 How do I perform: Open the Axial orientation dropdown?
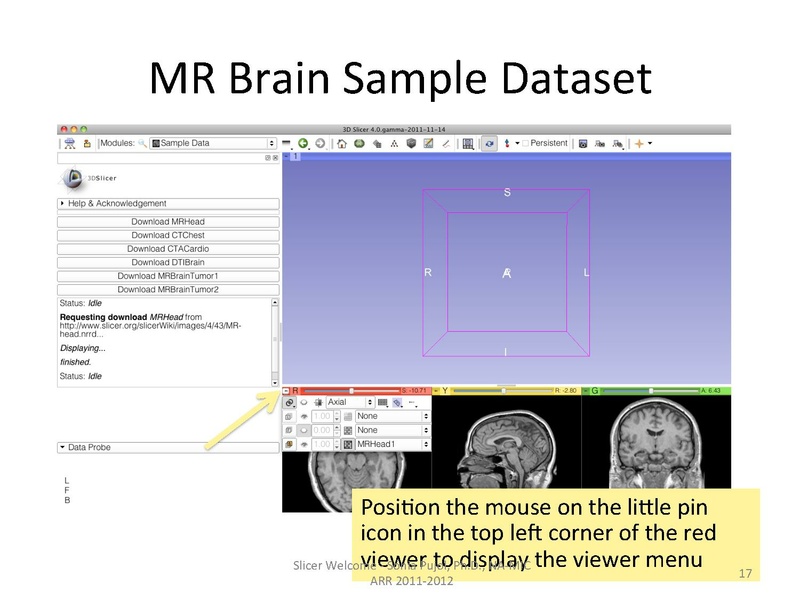(x=350, y=402)
